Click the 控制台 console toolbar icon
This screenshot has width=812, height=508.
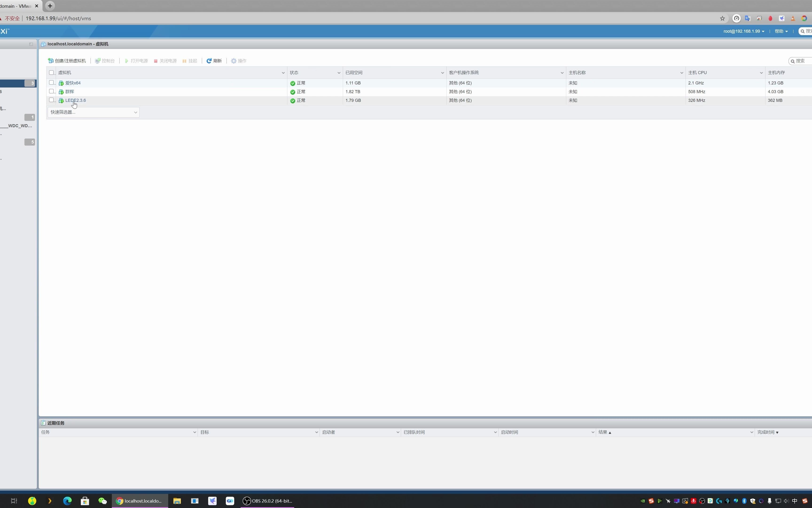98,61
